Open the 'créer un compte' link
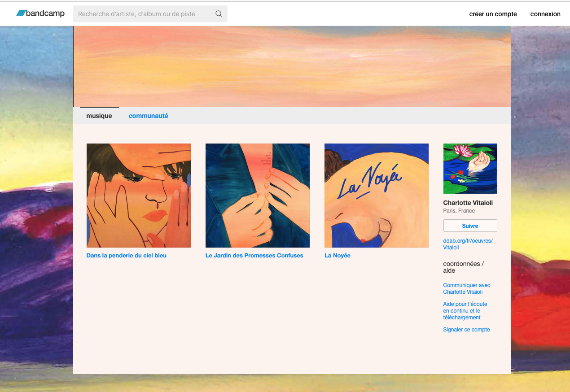The width and height of the screenshot is (570, 392). (x=493, y=14)
